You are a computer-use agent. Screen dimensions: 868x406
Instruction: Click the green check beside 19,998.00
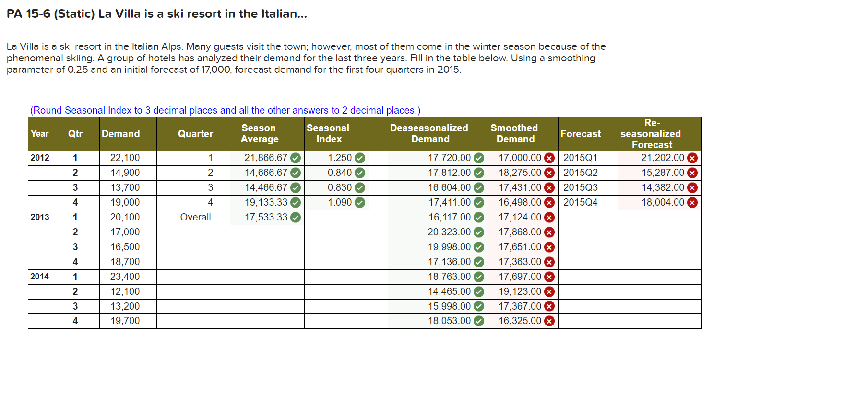coord(479,247)
